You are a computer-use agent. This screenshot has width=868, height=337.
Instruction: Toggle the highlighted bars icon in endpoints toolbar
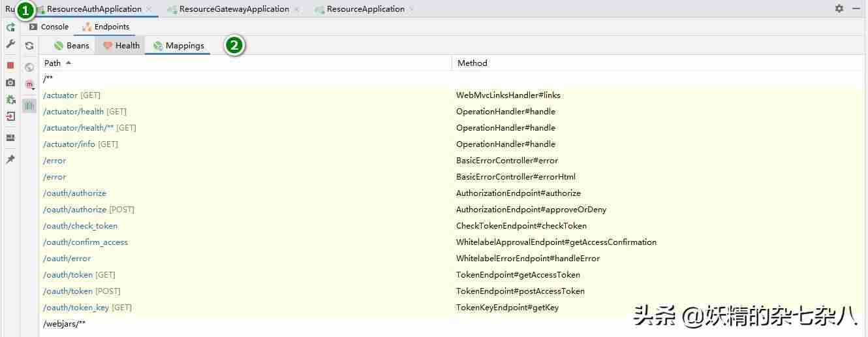coord(29,105)
